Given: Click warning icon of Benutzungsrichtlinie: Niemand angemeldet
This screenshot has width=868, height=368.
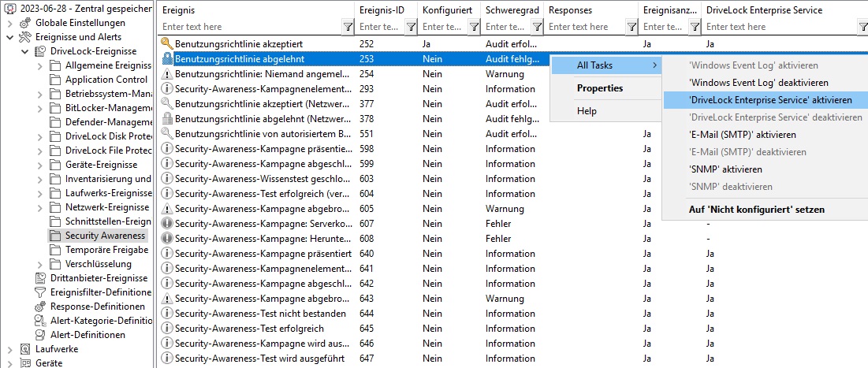Looking at the screenshot, I should pyautogui.click(x=166, y=73).
